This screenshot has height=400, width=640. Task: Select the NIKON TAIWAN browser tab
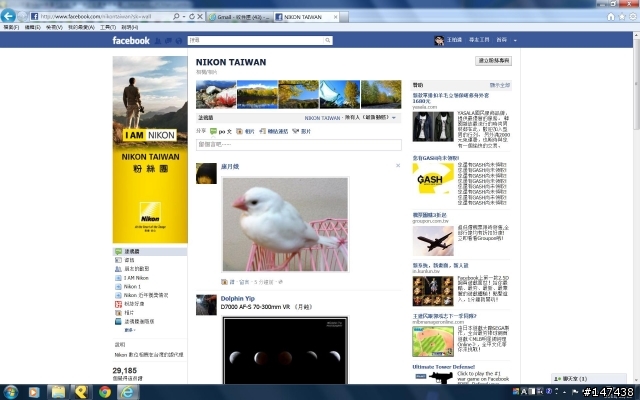(302, 17)
